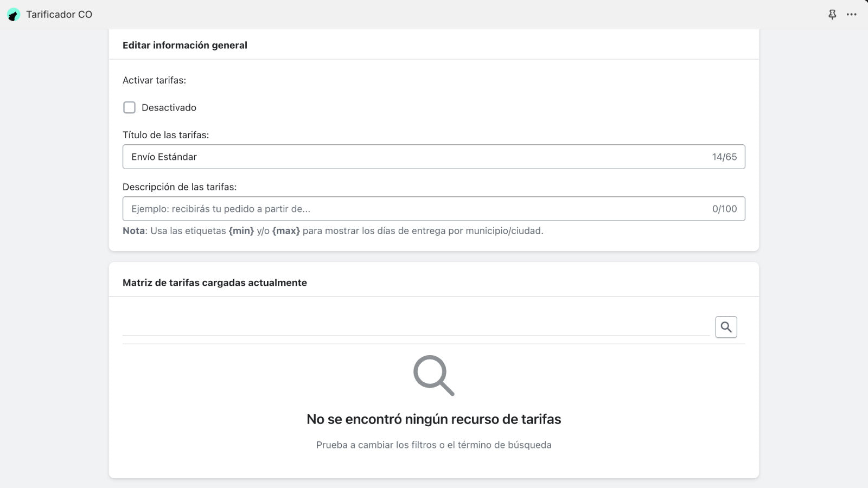Click the Tarificador CO app logo icon
Viewport: 868px width, 488px height.
point(14,15)
